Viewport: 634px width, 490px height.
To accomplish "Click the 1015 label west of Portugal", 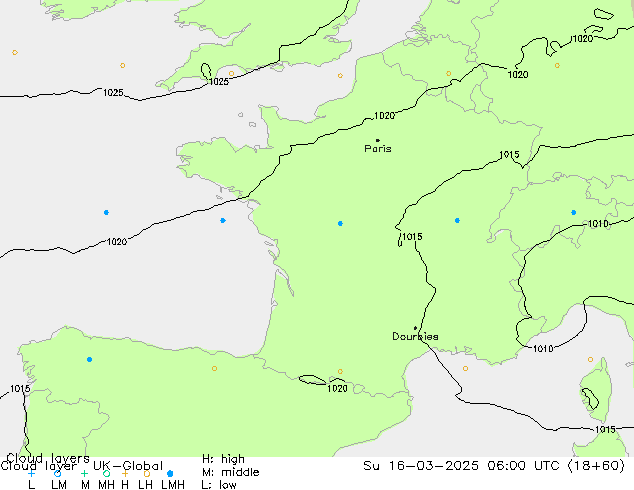I will (x=20, y=389).
